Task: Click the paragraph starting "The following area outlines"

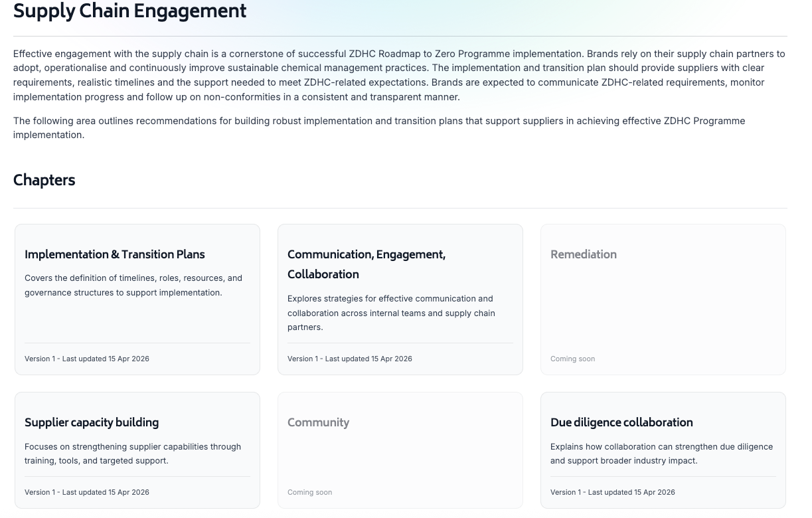Action: (x=378, y=128)
